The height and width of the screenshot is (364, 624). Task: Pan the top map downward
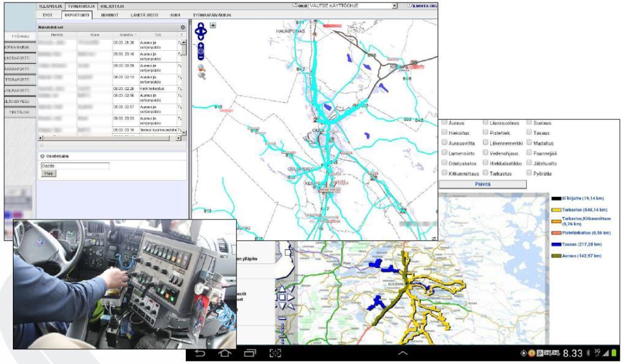tap(201, 37)
